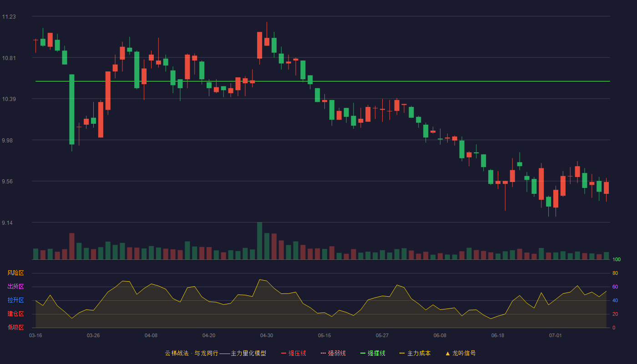Click the 低吸区 zone label
Image resolution: width=637 pixels, height=364 pixels.
(15, 327)
